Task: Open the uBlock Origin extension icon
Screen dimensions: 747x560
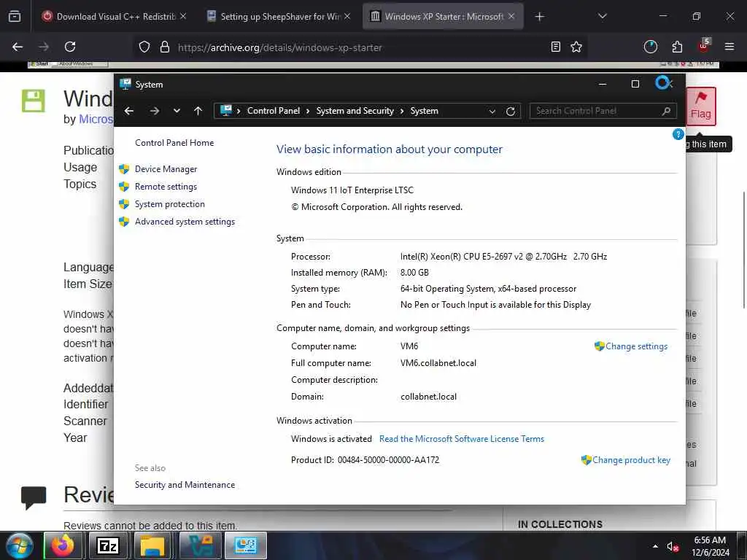Action: coord(704,46)
